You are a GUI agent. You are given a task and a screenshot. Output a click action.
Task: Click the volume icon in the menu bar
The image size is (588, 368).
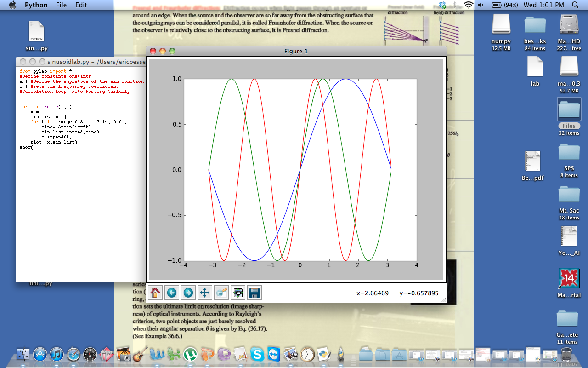481,5
